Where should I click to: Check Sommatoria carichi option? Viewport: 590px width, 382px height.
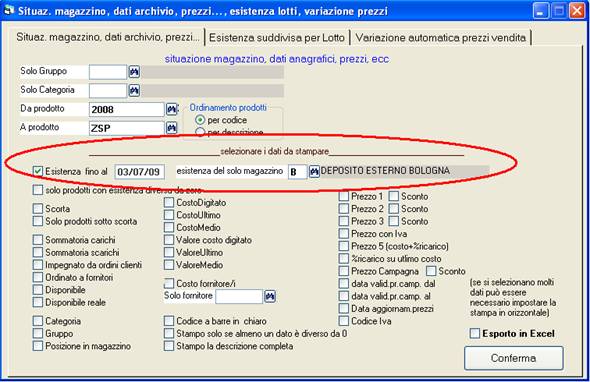(38, 240)
